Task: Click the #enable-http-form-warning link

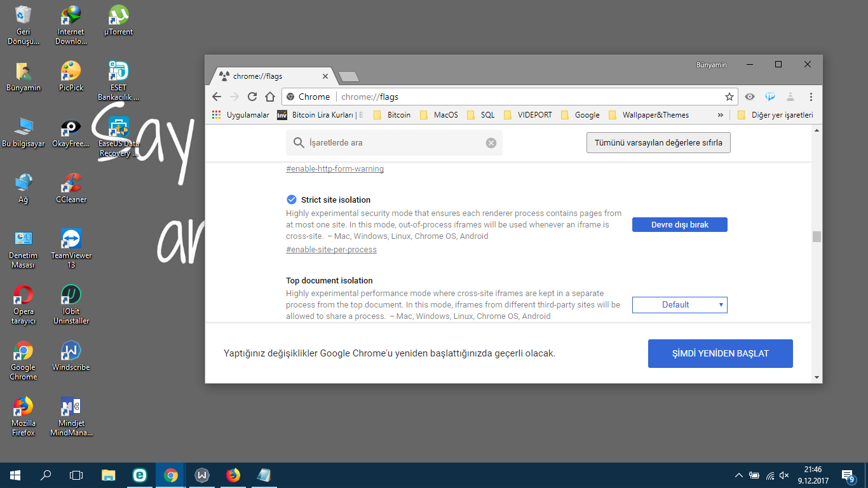Action: tap(335, 169)
